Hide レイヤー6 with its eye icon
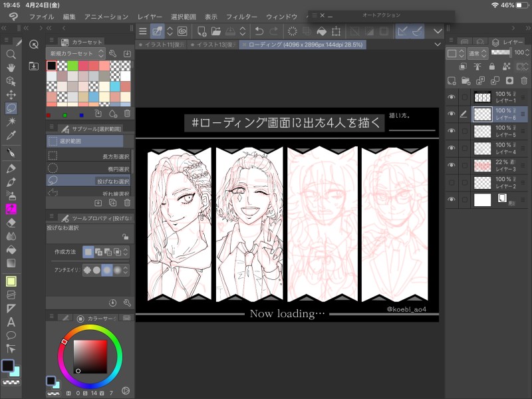532x399 pixels. [452, 114]
